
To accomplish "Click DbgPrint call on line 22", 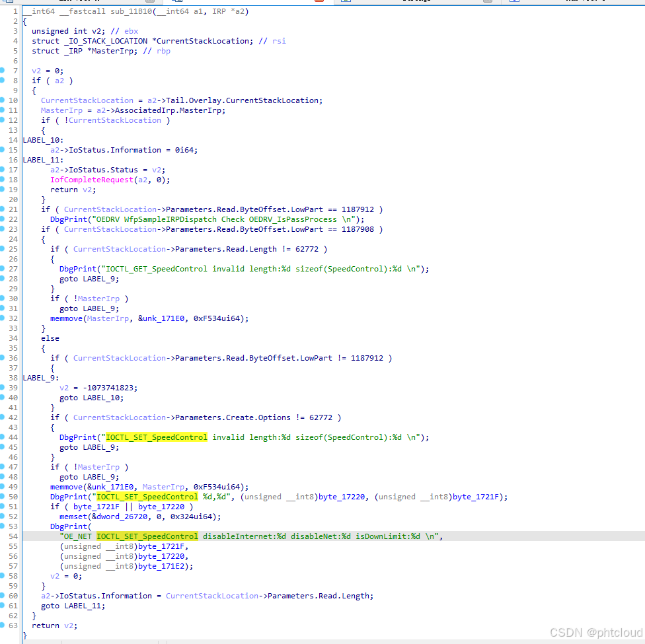I will [x=69, y=219].
